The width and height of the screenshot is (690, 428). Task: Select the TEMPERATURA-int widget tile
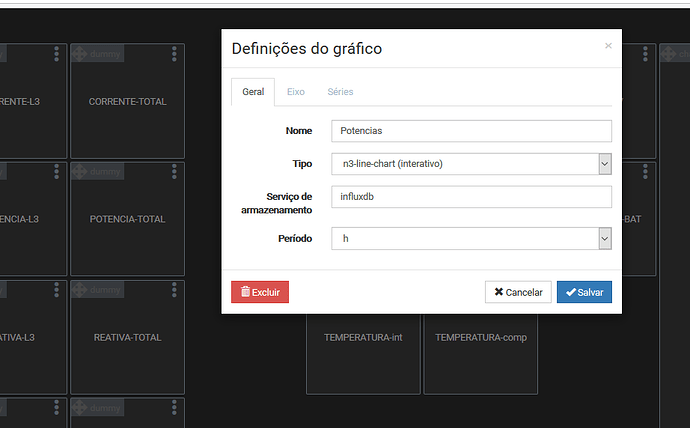pos(363,337)
